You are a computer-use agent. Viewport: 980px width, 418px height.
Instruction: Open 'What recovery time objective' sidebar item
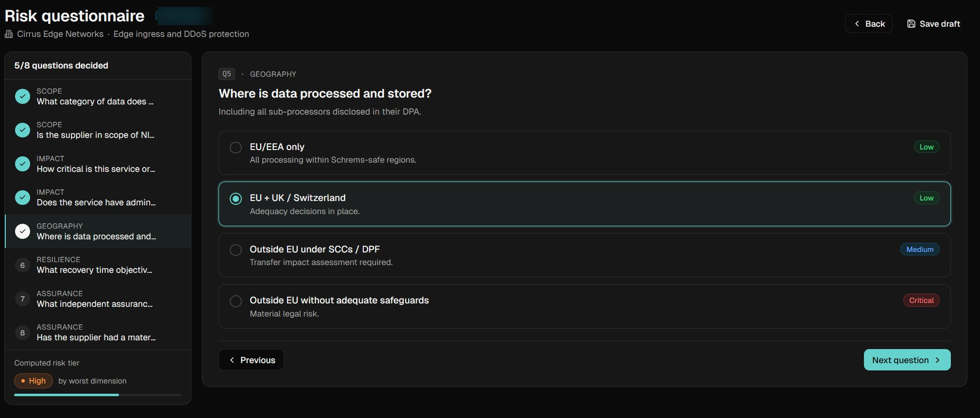click(98, 265)
